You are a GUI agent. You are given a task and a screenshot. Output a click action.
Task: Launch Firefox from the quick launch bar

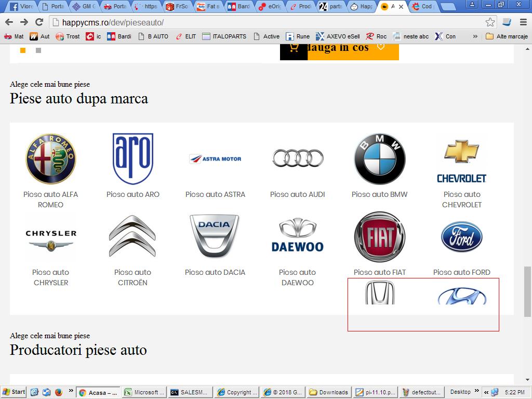click(x=58, y=392)
